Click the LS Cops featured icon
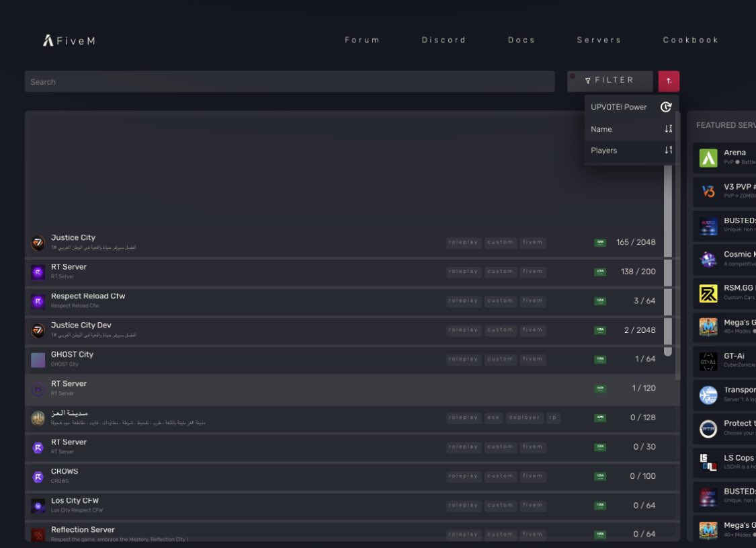756x548 pixels. click(708, 463)
